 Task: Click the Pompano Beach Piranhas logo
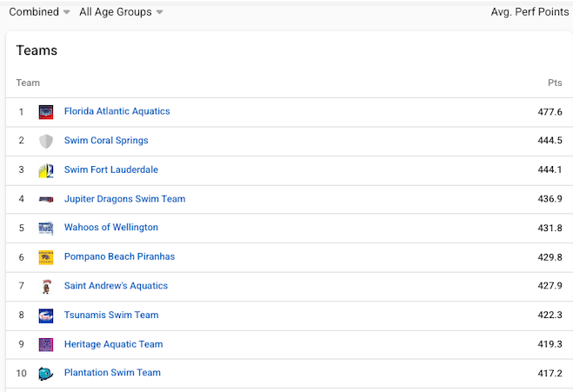46,257
